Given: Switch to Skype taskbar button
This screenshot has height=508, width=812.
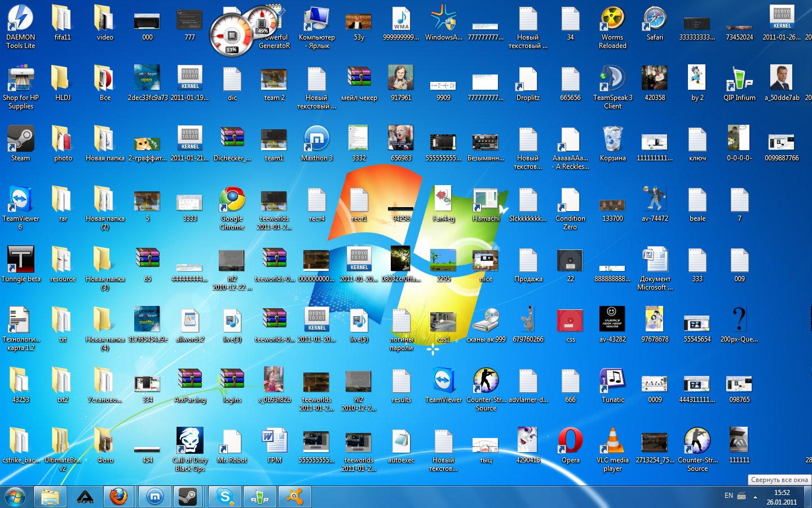Looking at the screenshot, I should pyautogui.click(x=225, y=497).
